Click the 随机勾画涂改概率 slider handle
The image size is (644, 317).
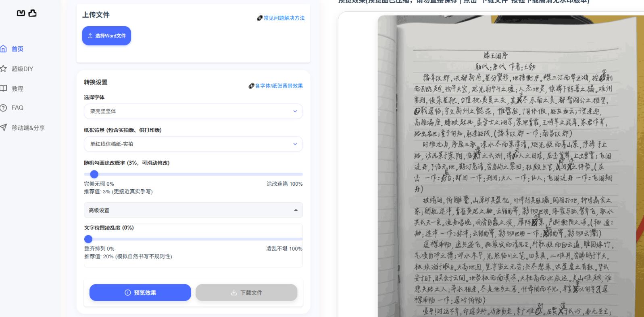(x=94, y=174)
